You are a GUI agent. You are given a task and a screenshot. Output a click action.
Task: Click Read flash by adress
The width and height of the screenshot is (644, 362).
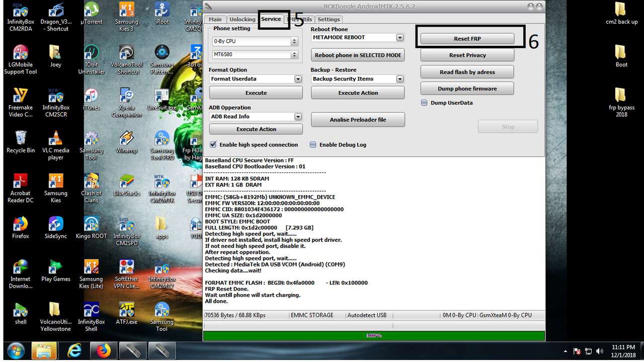click(x=467, y=72)
